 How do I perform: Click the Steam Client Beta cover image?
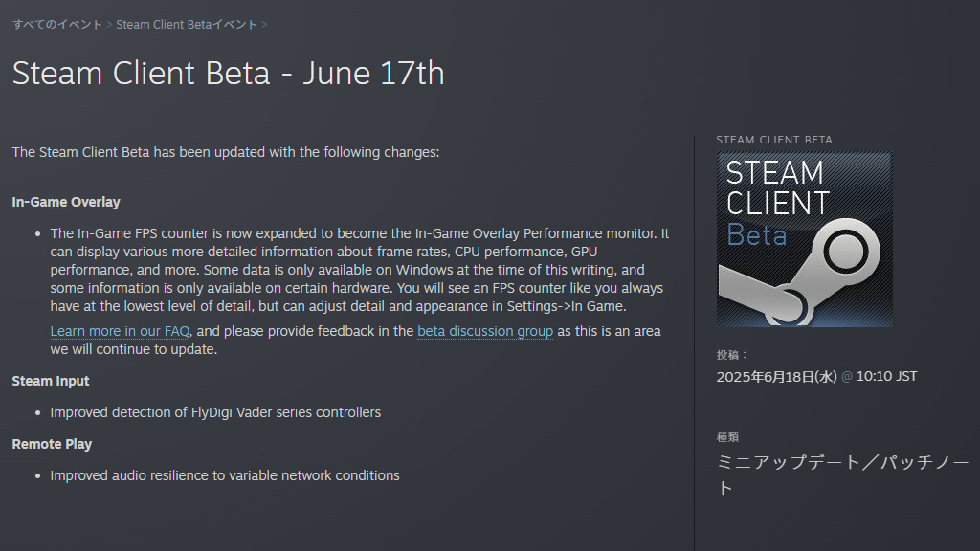point(804,239)
